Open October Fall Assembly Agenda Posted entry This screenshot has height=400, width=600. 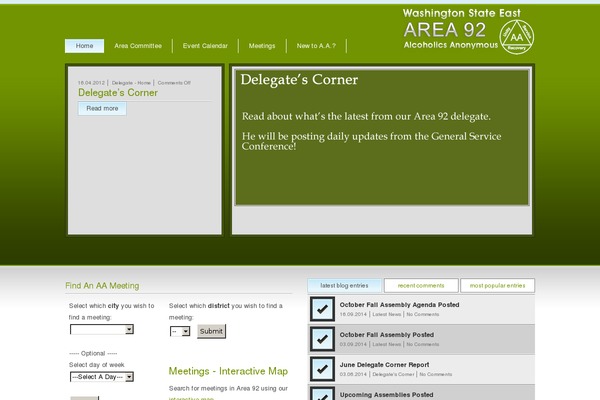(x=399, y=305)
